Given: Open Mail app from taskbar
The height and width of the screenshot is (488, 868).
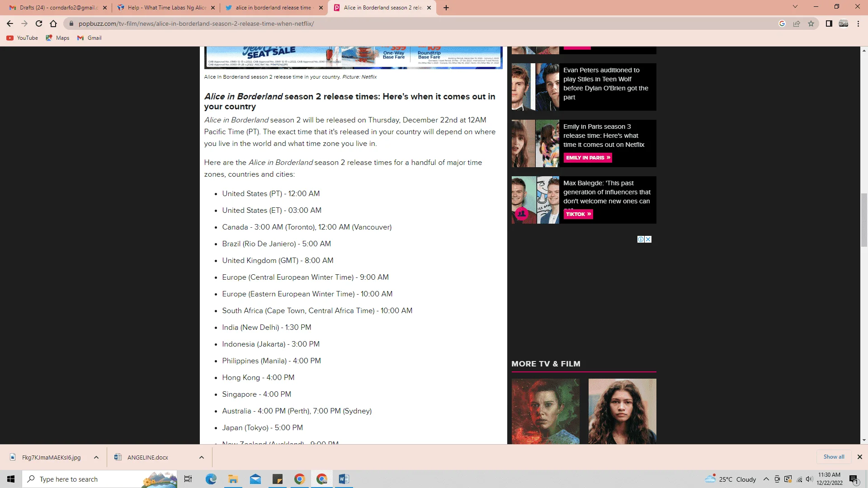Looking at the screenshot, I should (255, 479).
